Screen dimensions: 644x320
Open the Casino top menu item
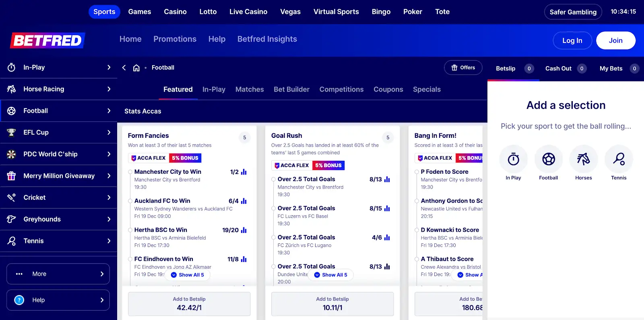(175, 12)
